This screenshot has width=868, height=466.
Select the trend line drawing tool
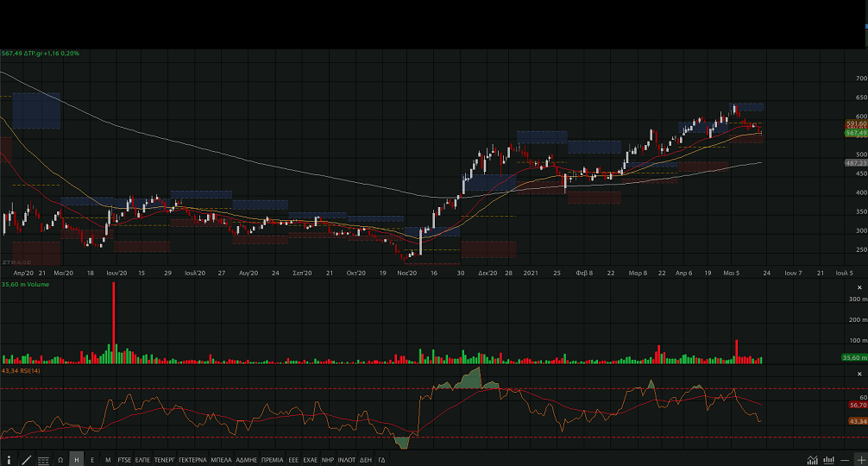(26, 460)
